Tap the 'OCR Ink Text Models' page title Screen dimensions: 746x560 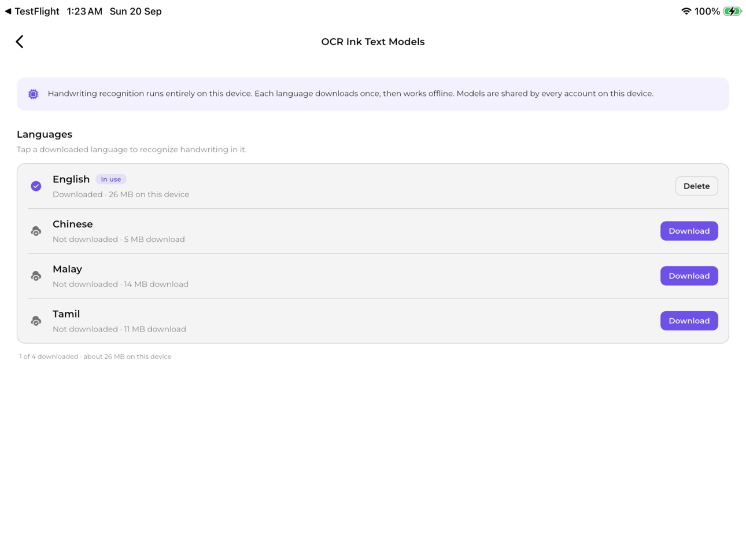point(373,42)
